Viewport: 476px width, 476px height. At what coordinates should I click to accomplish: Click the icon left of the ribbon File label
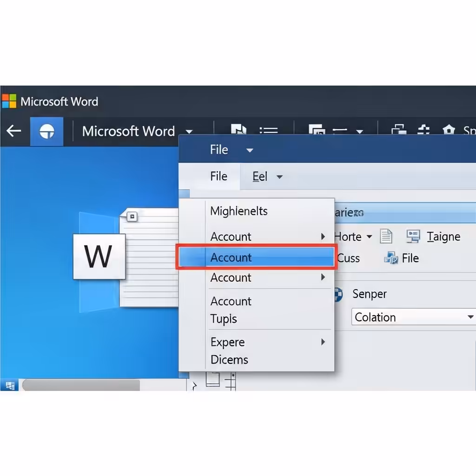pos(391,258)
